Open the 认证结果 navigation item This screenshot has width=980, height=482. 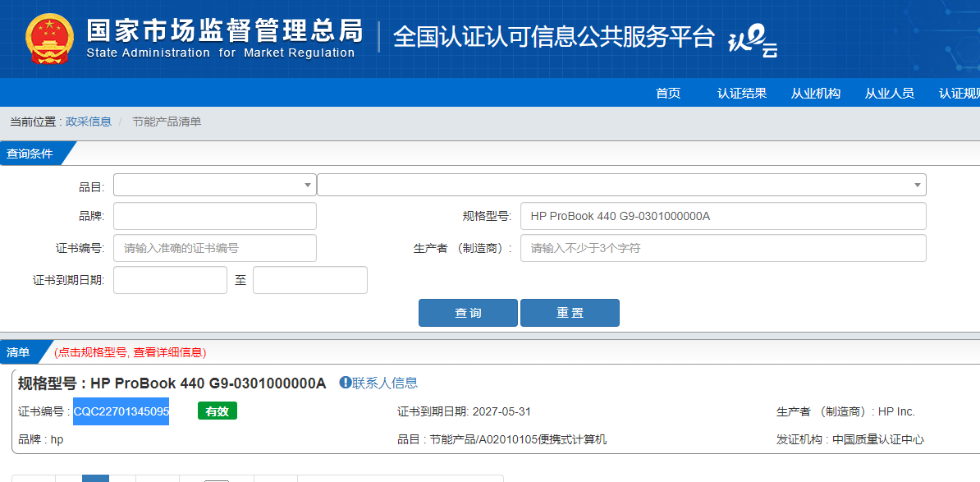pyautogui.click(x=742, y=94)
